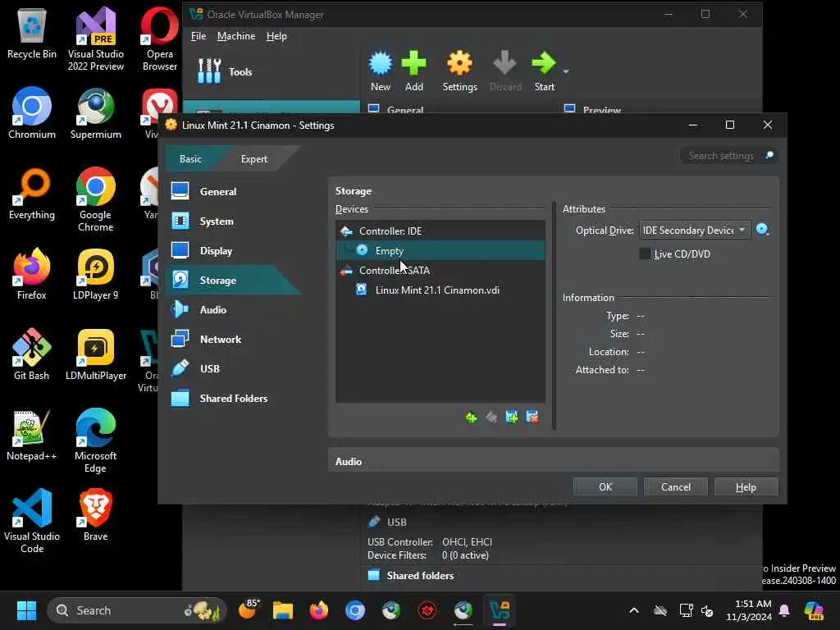Viewport: 840px width, 630px height.
Task: Open Notepad++ desktop icon
Action: coord(32,435)
